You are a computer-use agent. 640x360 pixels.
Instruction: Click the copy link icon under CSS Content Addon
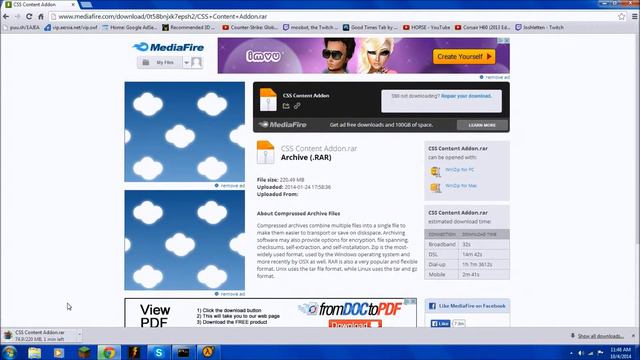point(297,106)
